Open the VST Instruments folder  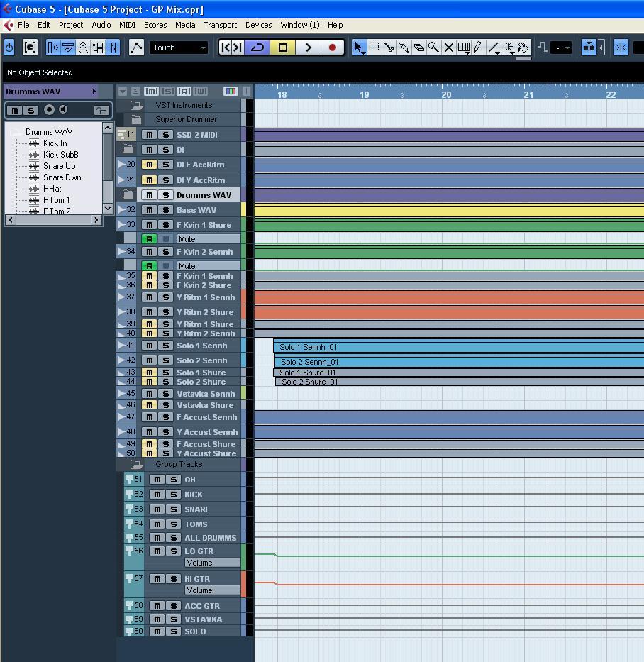click(136, 105)
